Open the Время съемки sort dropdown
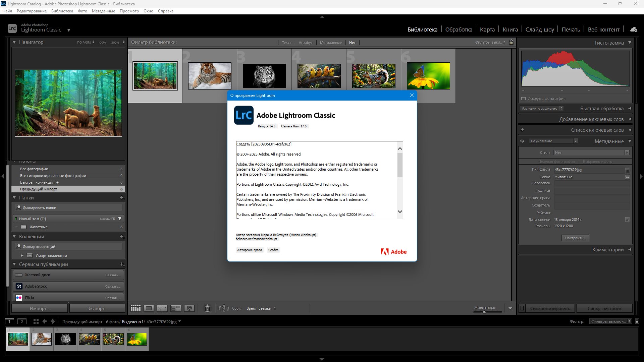This screenshot has height=362, width=644. tap(261, 308)
